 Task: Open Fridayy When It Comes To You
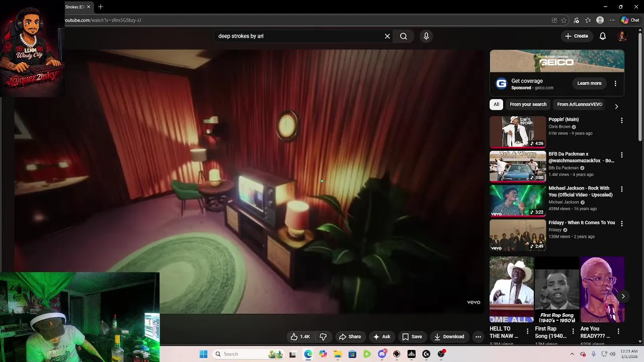pos(582,223)
